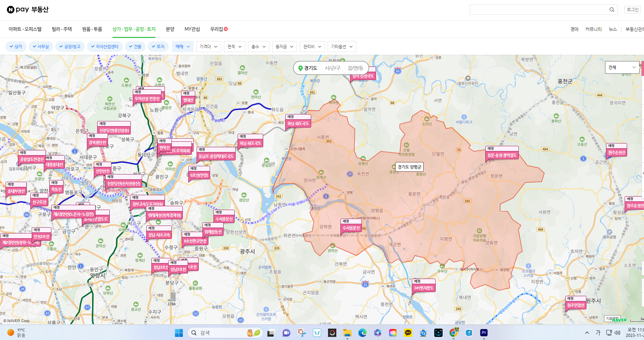Open the 우리집 tab
The height and width of the screenshot is (340, 644).
coord(219,29)
